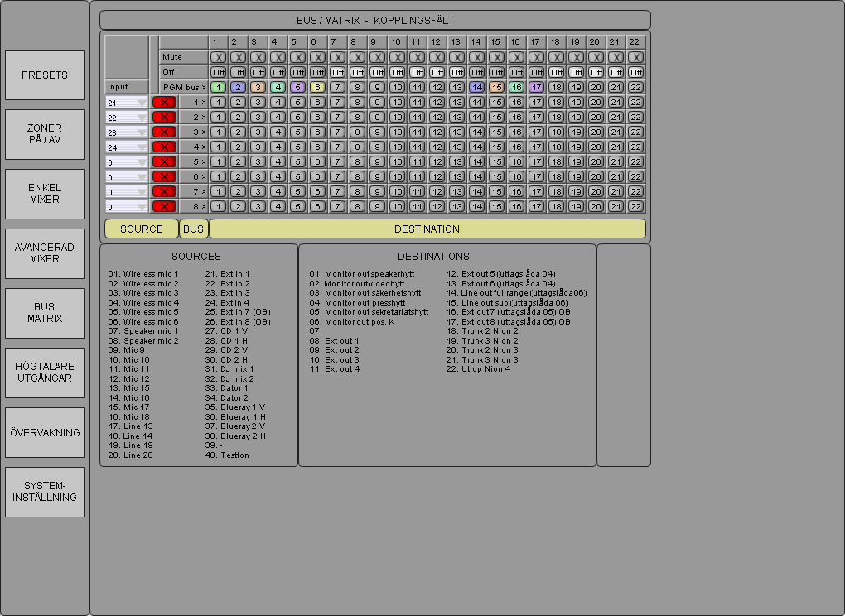Screen dimensions: 845x616
Task: Open the input dropdown showing 24
Action: point(127,147)
